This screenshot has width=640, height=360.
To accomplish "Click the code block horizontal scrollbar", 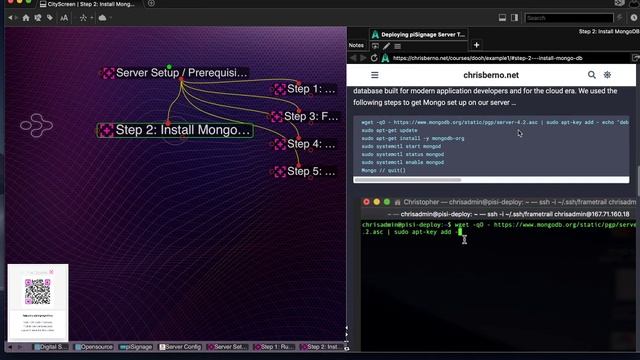I will (408, 180).
